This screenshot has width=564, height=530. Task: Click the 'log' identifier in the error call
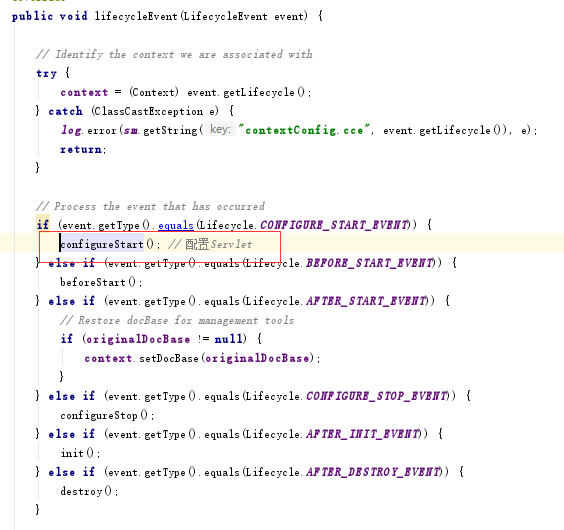(x=71, y=130)
